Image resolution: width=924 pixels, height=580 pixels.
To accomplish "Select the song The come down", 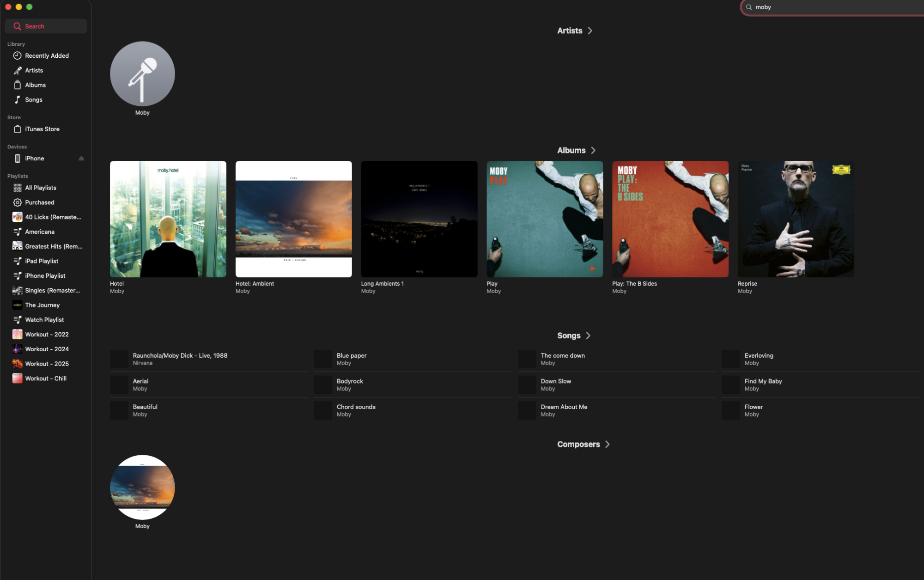I will tap(617, 359).
